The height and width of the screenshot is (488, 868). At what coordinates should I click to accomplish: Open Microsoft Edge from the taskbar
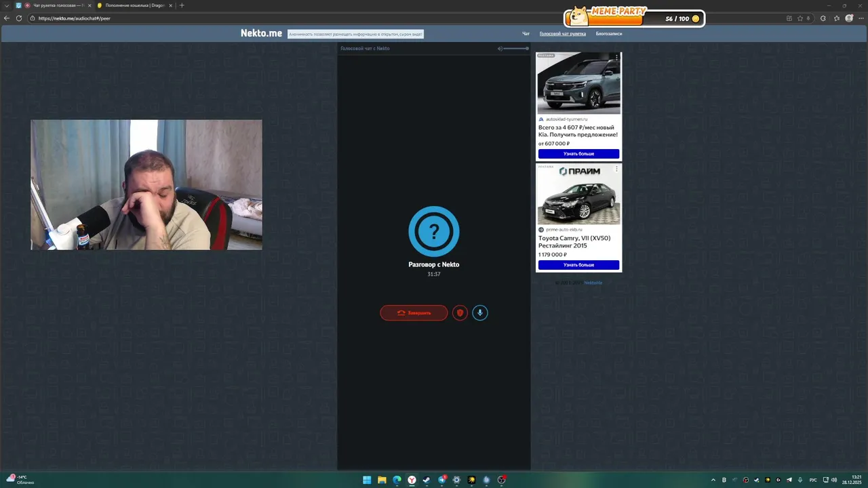(x=397, y=480)
